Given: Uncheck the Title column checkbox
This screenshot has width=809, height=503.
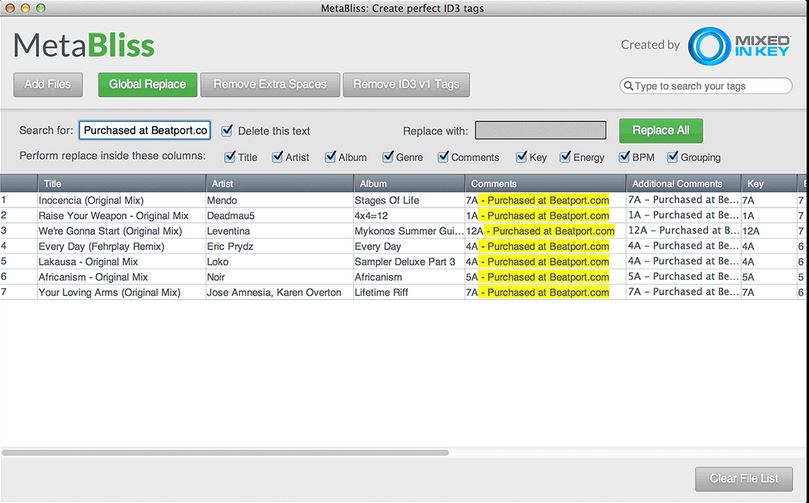Looking at the screenshot, I should tap(230, 156).
